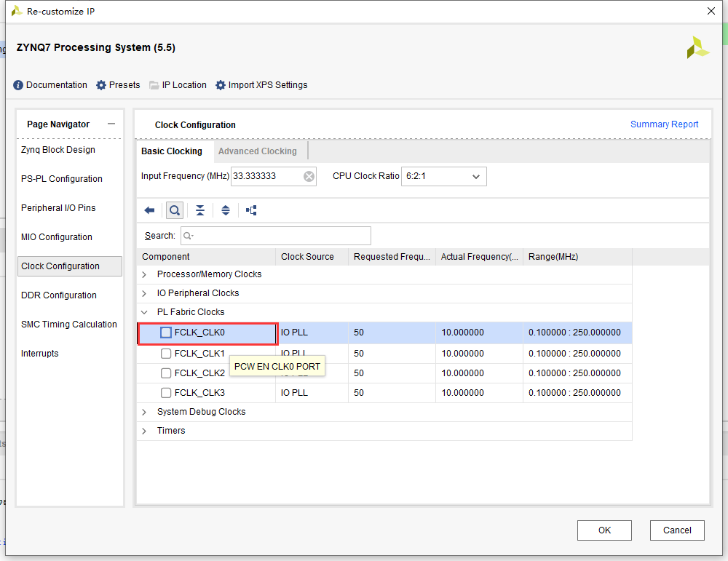Open Zynq Block Design page

58,150
